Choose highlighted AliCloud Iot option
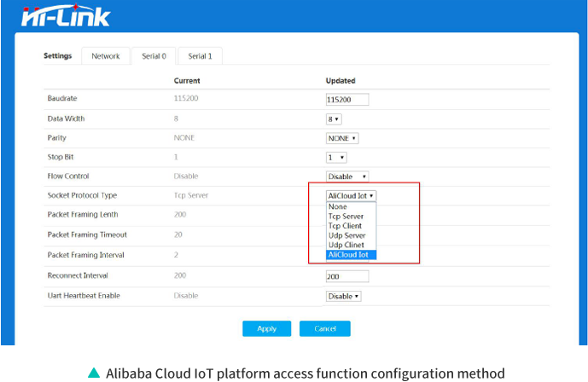The height and width of the screenshot is (382, 588). 351,255
